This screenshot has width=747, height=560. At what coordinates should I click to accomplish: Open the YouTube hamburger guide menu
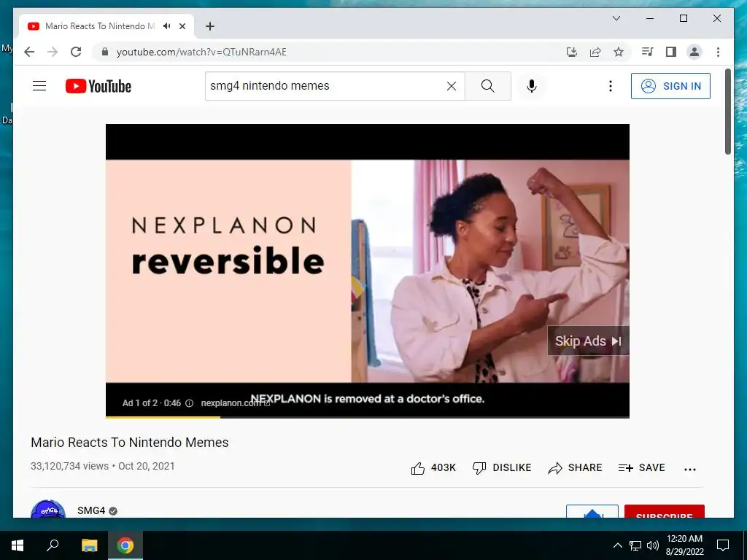tap(39, 86)
